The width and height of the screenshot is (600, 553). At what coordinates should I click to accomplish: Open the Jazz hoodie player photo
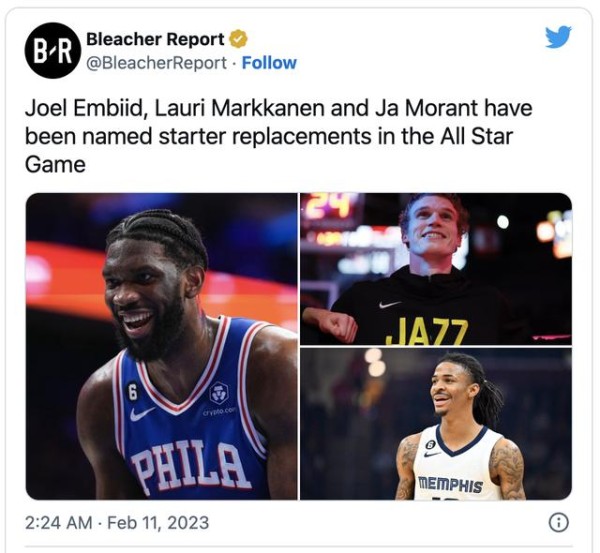point(436,269)
